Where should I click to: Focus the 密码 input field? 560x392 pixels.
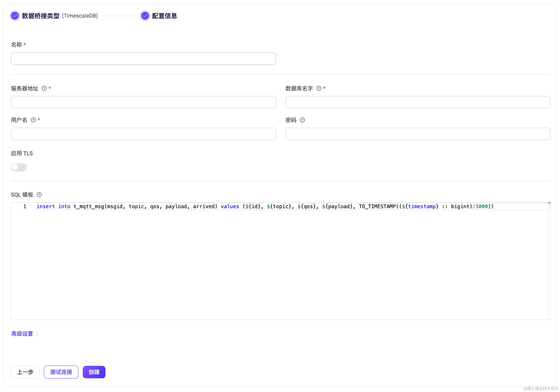[418, 134]
